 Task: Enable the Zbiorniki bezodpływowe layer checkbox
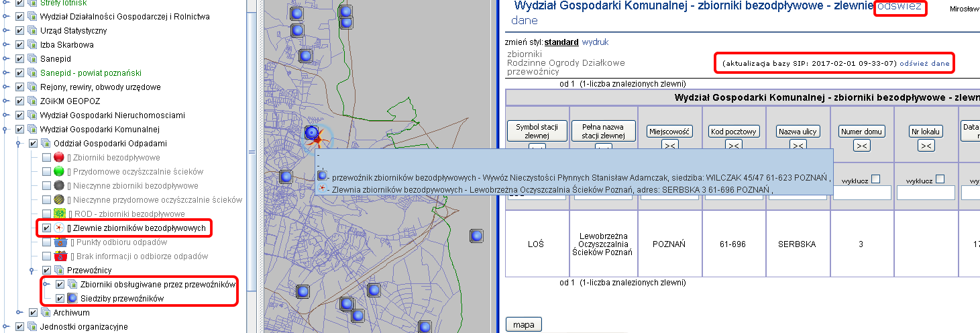coord(46,158)
